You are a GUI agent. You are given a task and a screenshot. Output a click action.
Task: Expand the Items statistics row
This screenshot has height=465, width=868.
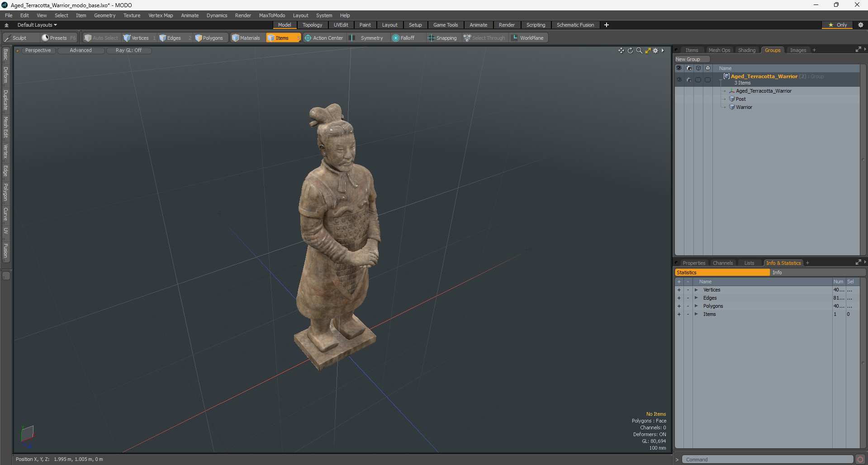click(x=696, y=314)
